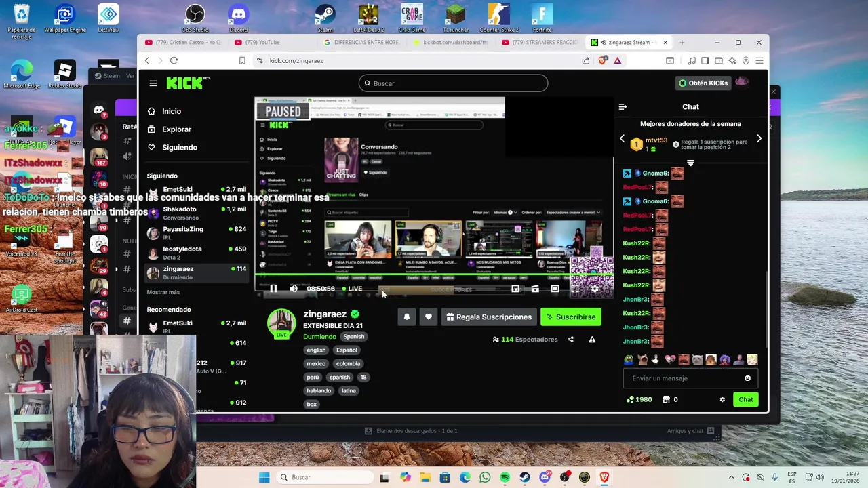The height and width of the screenshot is (488, 868).
Task: Show next top donor arrow
Action: coord(759,138)
